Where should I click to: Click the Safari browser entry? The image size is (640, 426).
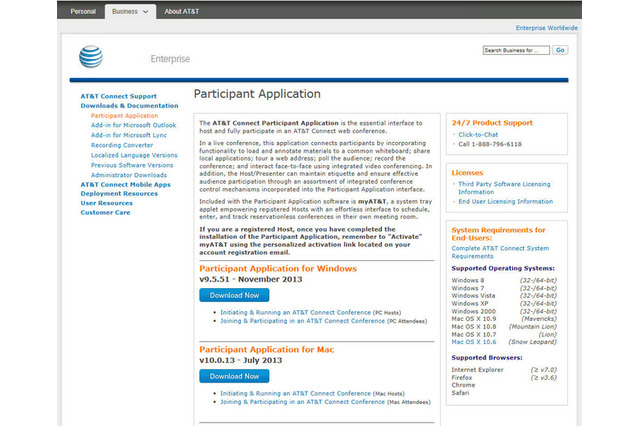(x=460, y=393)
